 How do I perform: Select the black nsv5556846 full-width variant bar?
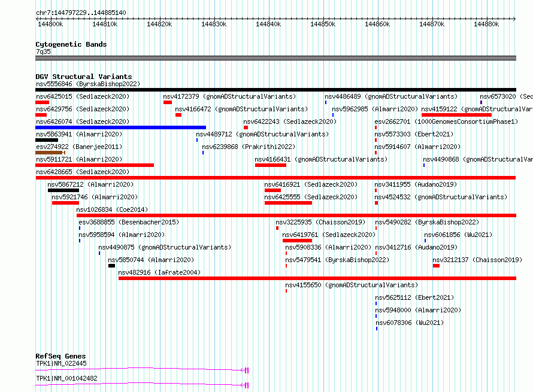pos(275,90)
